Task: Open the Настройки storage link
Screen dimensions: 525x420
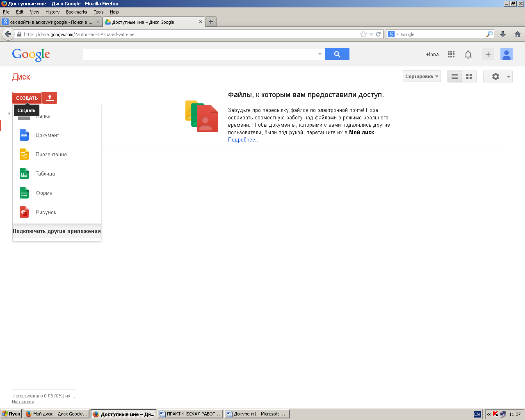Action: point(23,402)
